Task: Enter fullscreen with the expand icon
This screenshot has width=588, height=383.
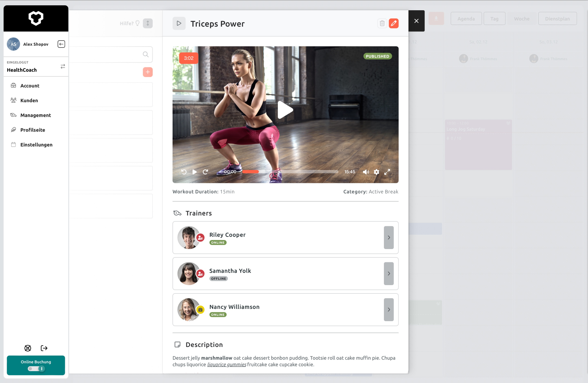Action: 387,172
